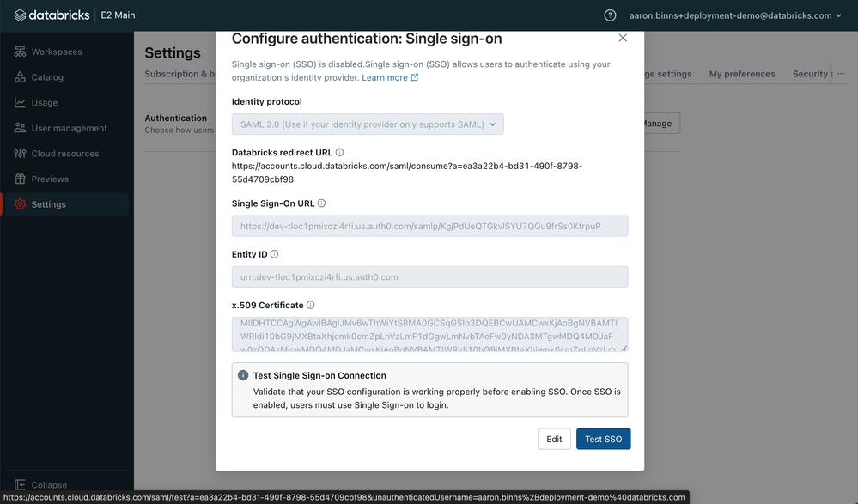
Task: Open the Previews gift icon
Action: (x=20, y=179)
